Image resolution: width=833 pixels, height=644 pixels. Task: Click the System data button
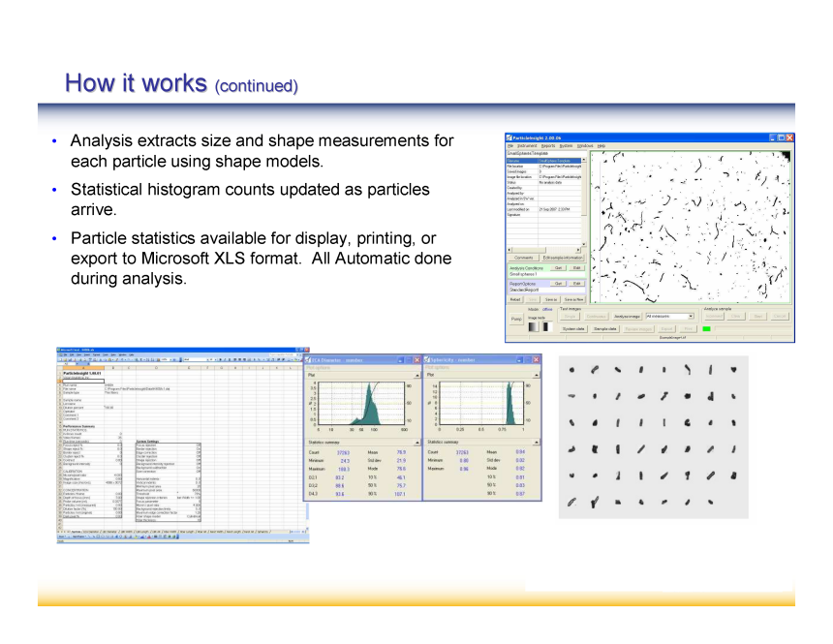(573, 329)
